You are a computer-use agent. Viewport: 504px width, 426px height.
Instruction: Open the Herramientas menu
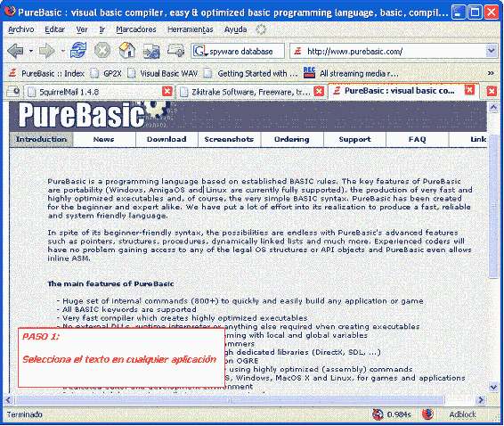190,29
